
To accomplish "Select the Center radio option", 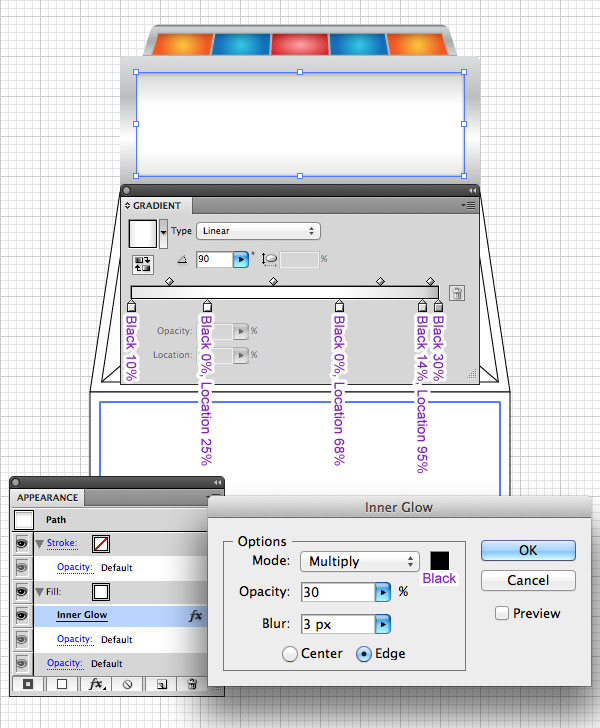I will 289,654.
